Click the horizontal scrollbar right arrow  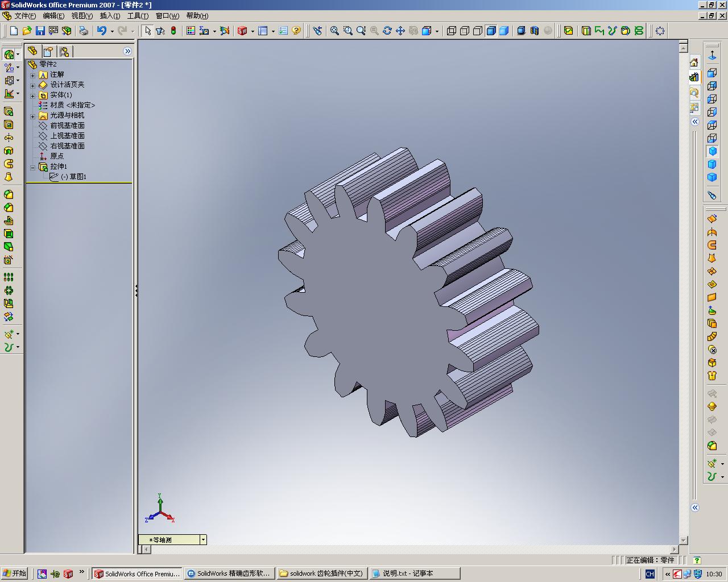pos(675,550)
